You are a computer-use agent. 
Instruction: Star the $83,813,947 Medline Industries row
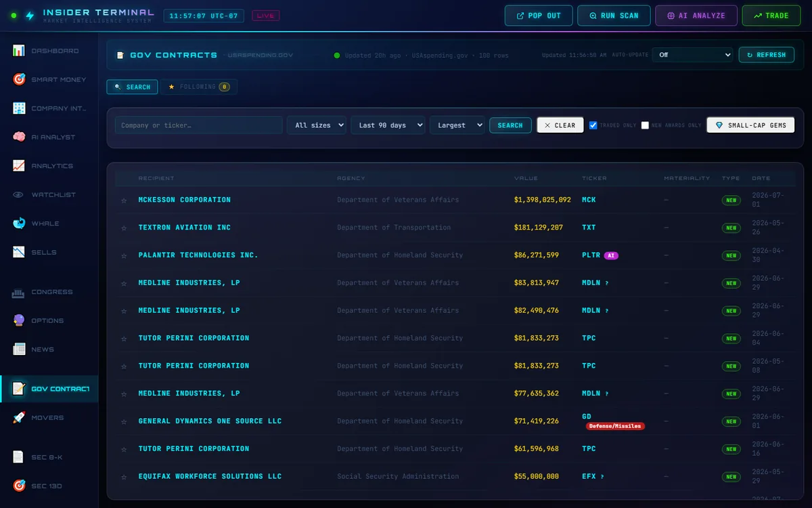click(x=124, y=284)
